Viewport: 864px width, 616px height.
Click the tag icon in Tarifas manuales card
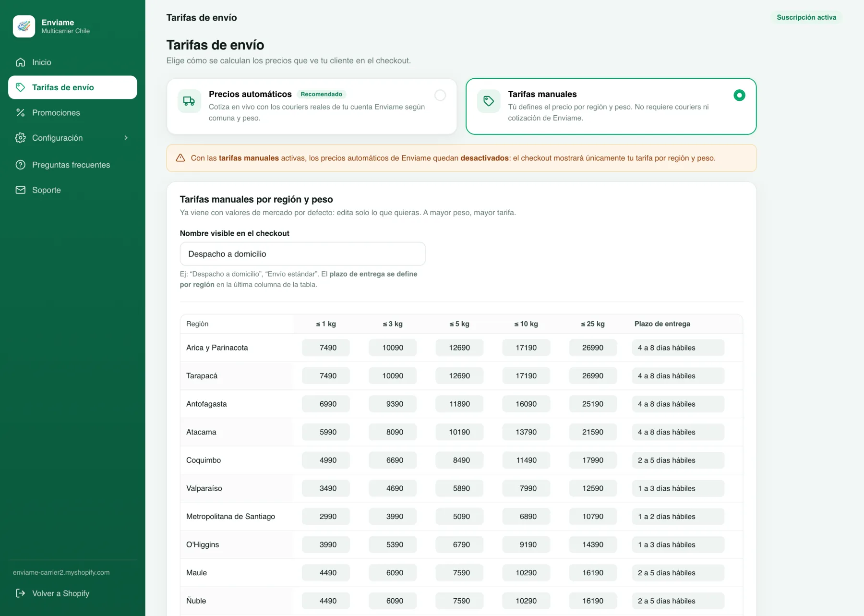(x=489, y=101)
